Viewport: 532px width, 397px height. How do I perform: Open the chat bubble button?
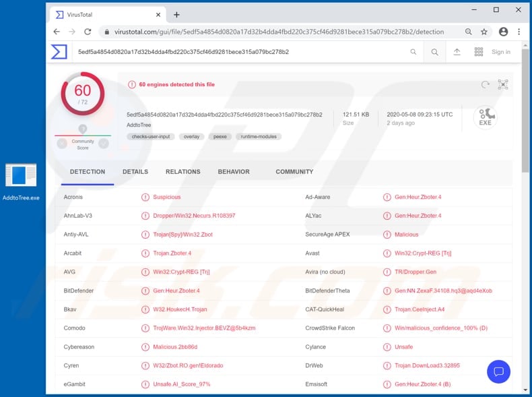(498, 371)
